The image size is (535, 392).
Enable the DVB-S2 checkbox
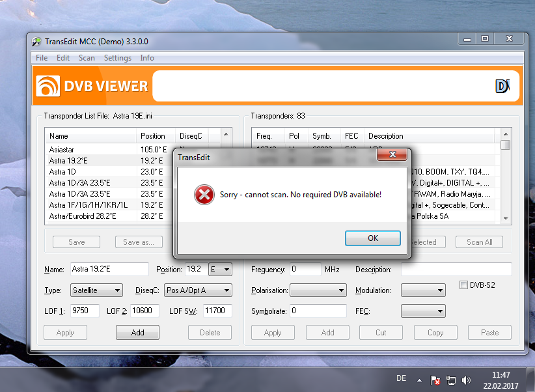click(x=463, y=285)
